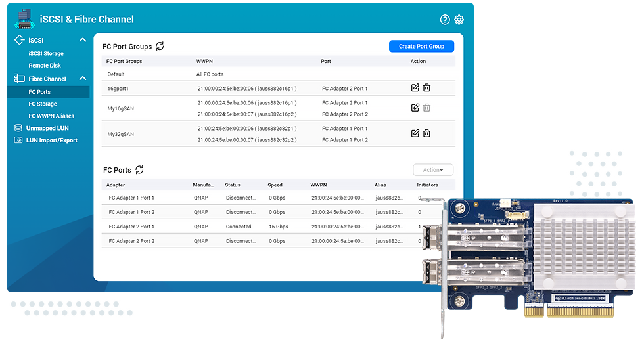
Task: Open LUN Import/Export
Action: point(51,141)
